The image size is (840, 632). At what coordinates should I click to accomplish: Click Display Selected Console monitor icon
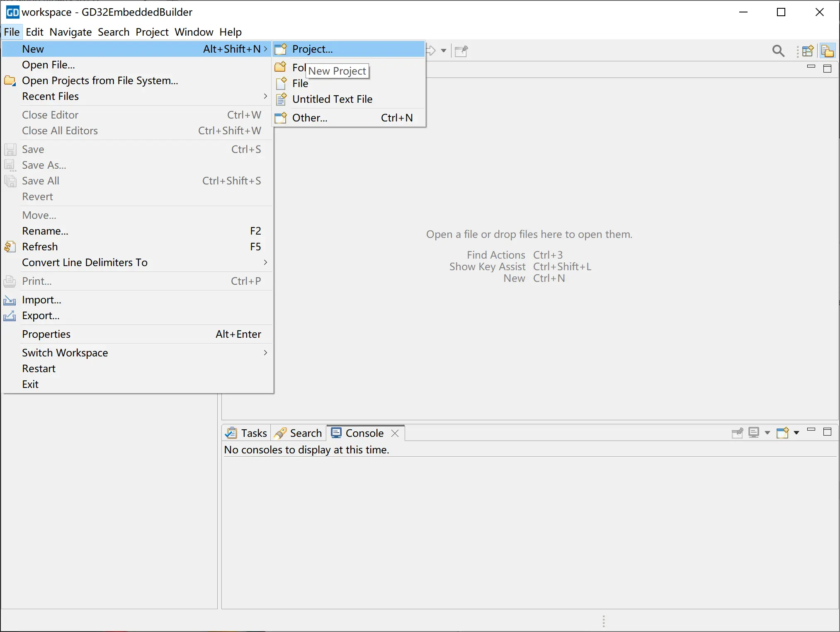(754, 433)
